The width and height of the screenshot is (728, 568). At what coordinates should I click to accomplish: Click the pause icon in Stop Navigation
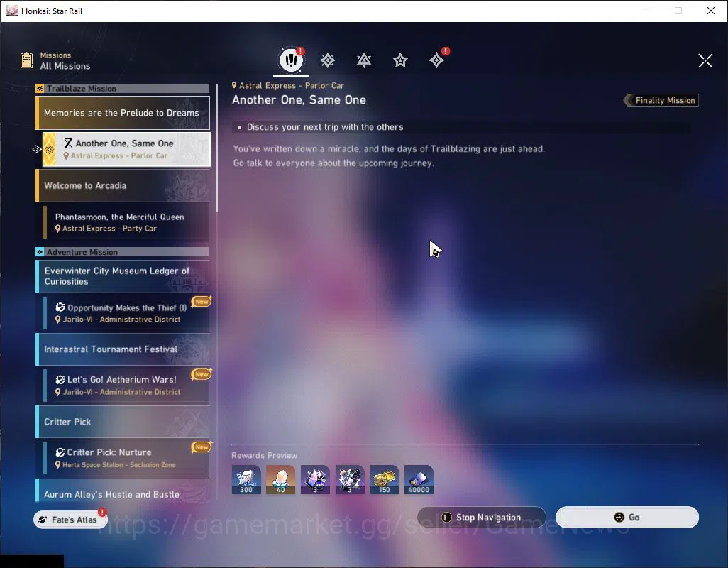[x=446, y=517]
